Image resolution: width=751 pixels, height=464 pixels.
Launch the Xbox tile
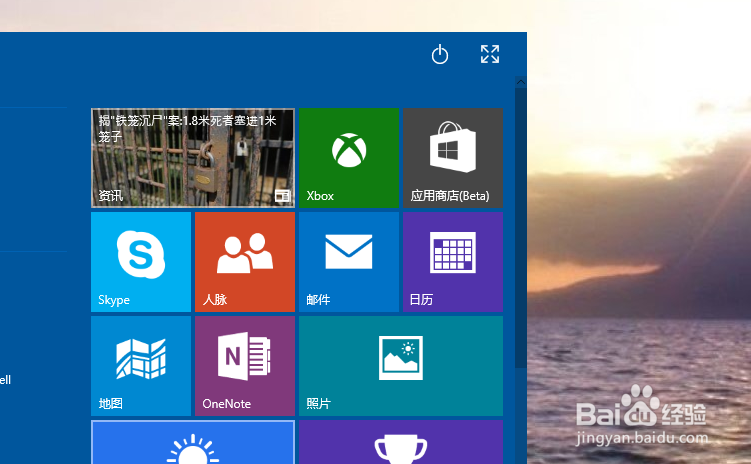[349, 158]
